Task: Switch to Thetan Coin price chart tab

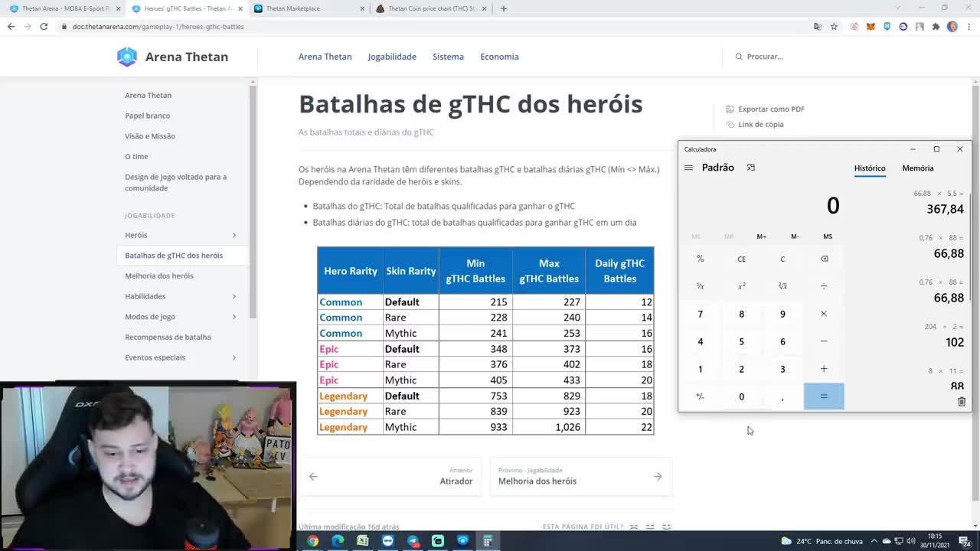Action: click(x=431, y=8)
